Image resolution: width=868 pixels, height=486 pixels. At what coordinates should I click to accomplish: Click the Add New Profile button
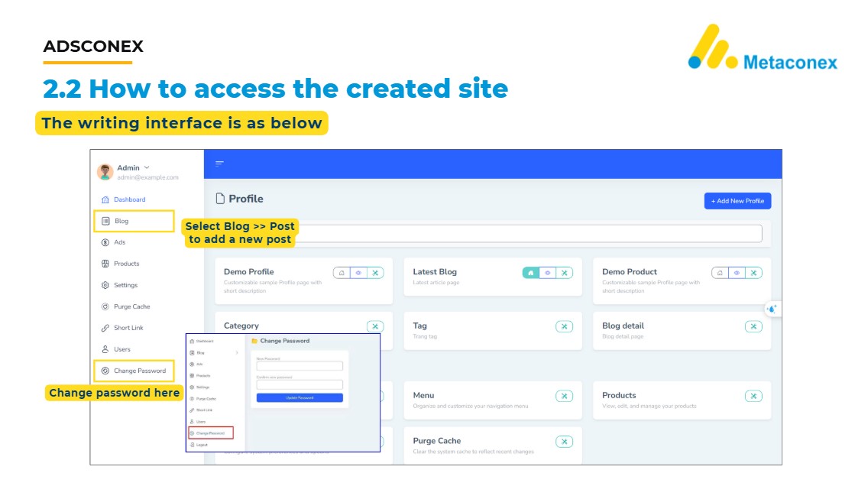click(x=737, y=201)
